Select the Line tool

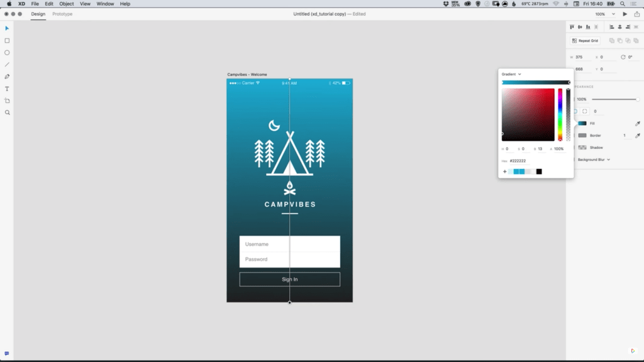click(x=7, y=65)
